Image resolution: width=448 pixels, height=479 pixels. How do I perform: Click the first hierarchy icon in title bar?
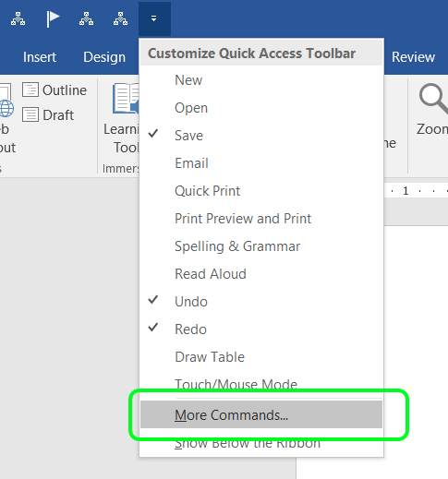18,19
